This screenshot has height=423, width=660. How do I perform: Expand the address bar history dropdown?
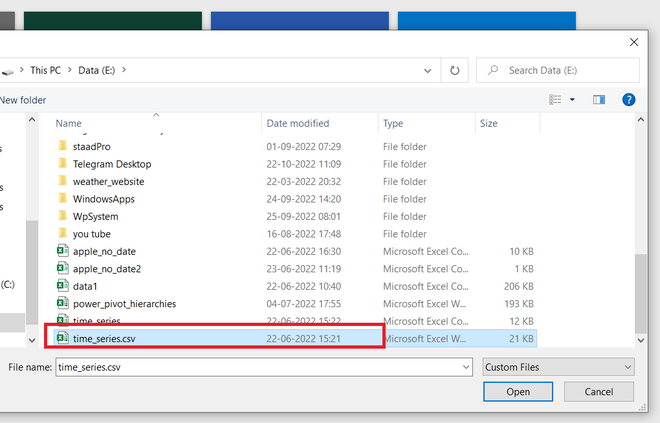[x=428, y=71]
